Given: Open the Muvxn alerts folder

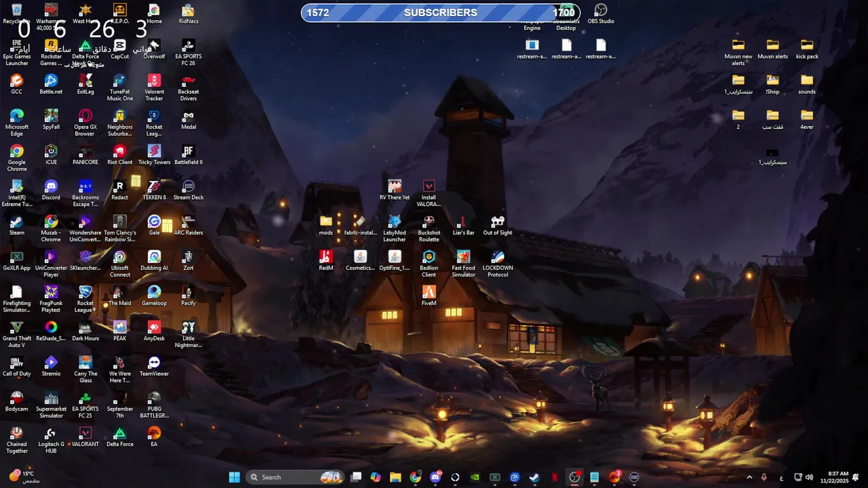Looking at the screenshot, I should [772, 49].
